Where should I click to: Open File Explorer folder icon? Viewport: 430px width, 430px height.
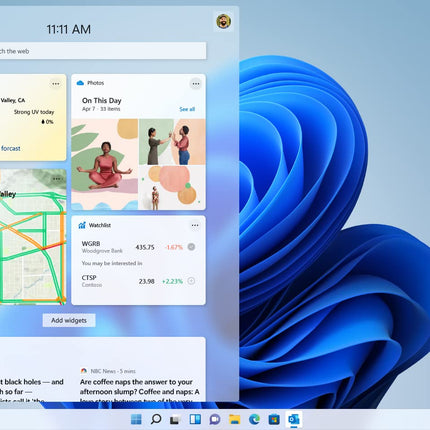coord(234,419)
